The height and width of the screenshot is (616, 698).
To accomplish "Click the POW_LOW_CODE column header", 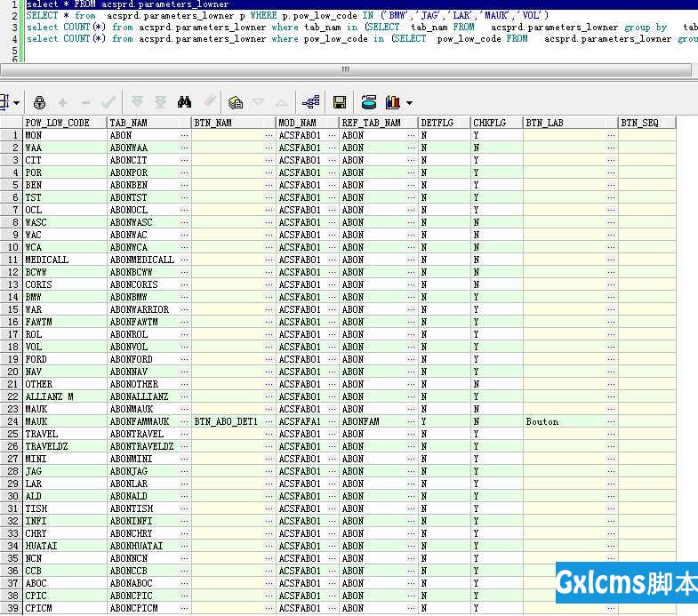I will (x=65, y=123).
